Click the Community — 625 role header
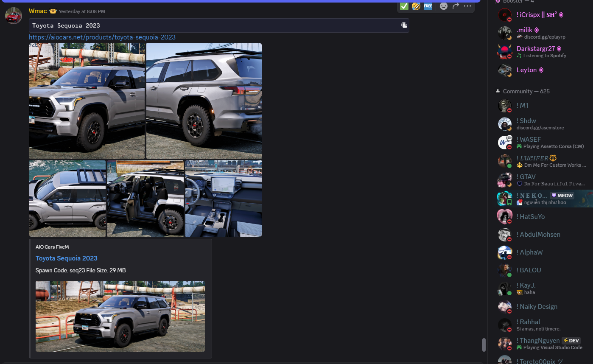 [x=526, y=91]
